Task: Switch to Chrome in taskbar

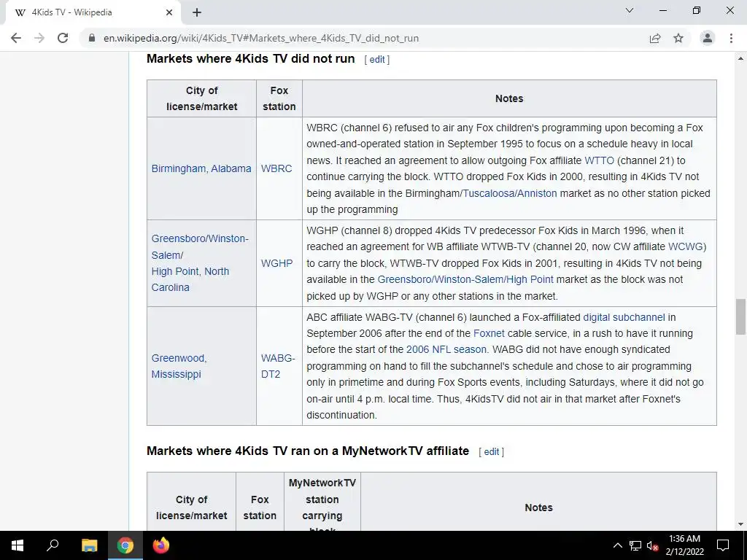Action: click(x=125, y=545)
